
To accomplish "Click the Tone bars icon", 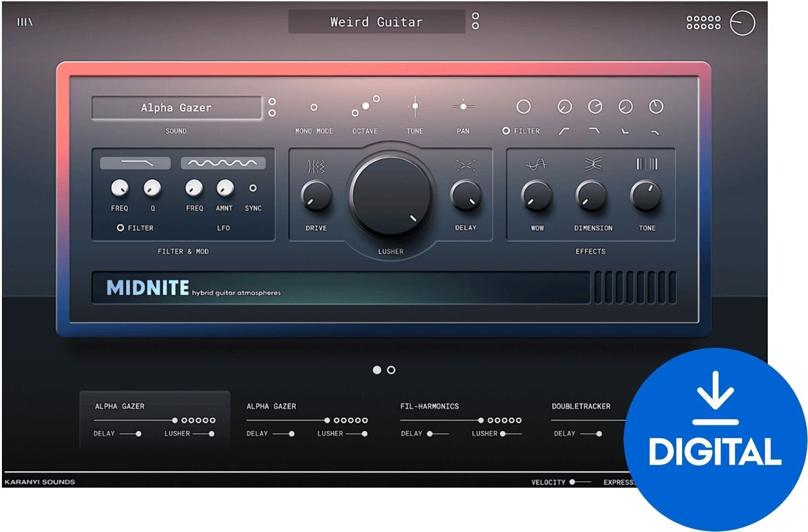I will coord(648,163).
